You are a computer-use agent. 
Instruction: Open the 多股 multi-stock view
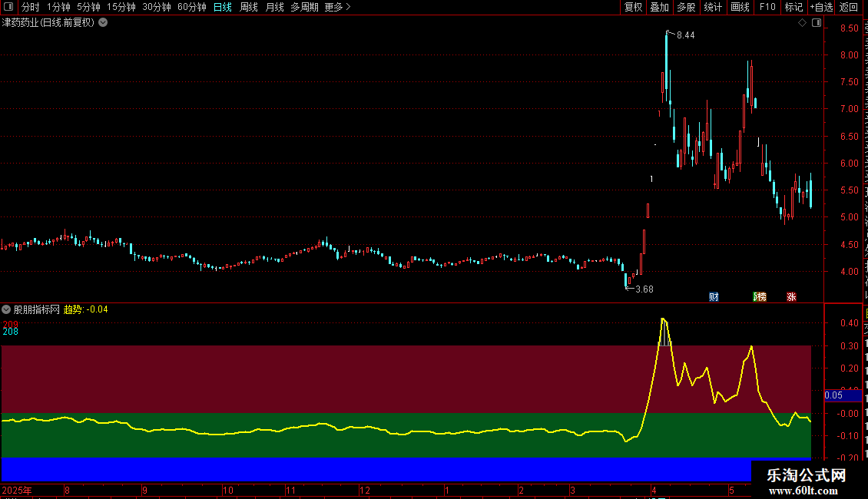click(686, 7)
